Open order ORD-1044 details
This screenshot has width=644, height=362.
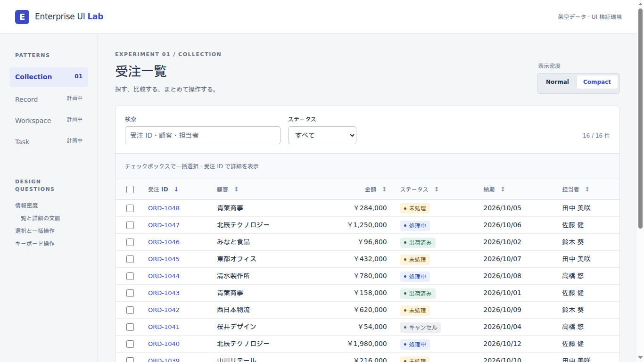164,276
